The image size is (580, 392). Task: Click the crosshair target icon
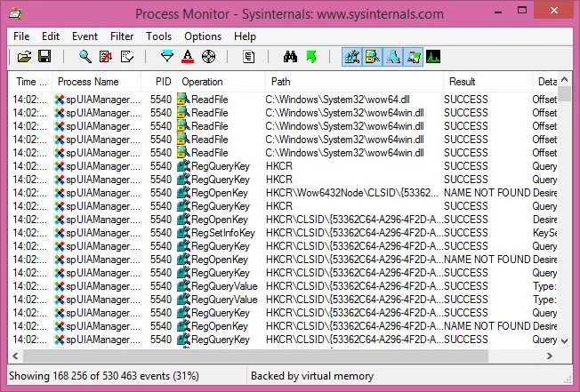[x=209, y=57]
